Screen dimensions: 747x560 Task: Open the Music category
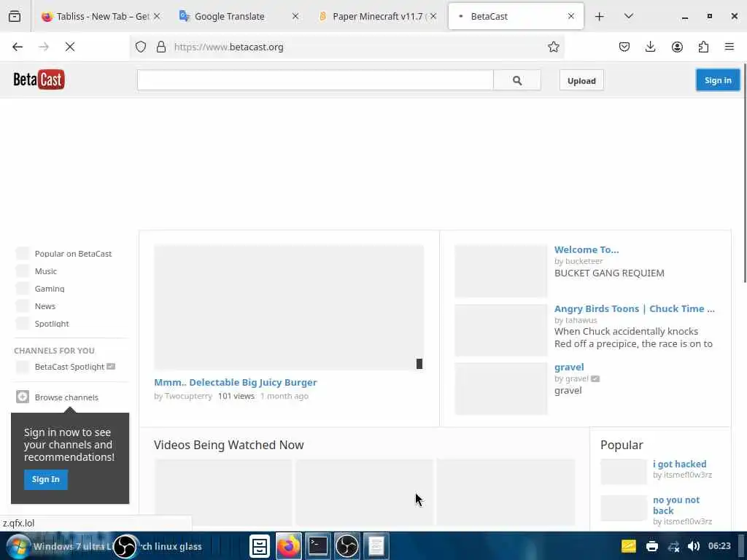(x=46, y=271)
